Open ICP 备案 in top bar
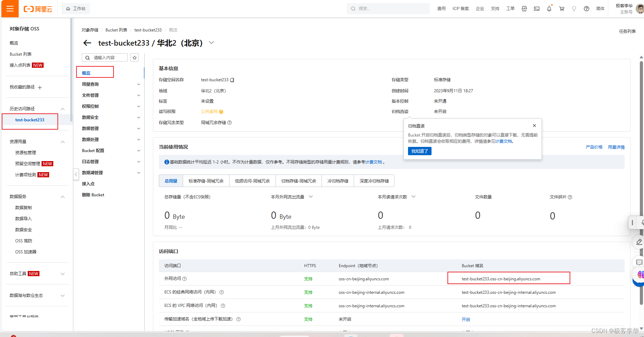Image resolution: width=644 pixels, height=337 pixels. pos(461,9)
